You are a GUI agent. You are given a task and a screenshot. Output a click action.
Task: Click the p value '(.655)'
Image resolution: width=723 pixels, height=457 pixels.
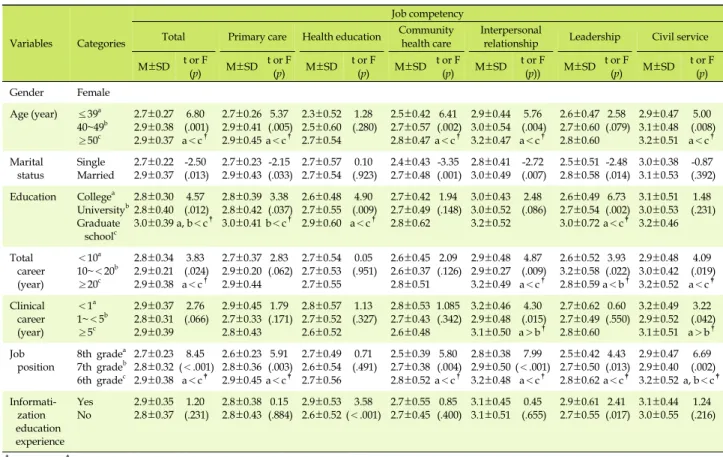(x=533, y=415)
